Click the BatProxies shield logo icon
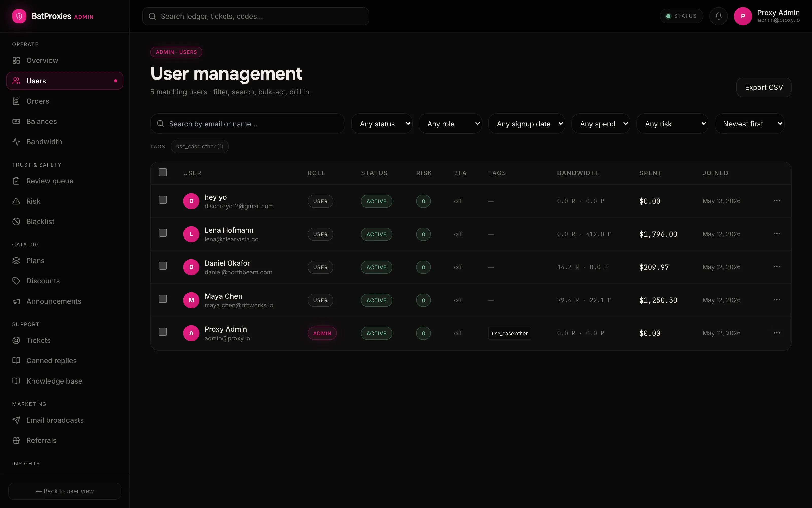This screenshot has width=812, height=508. coord(19,16)
